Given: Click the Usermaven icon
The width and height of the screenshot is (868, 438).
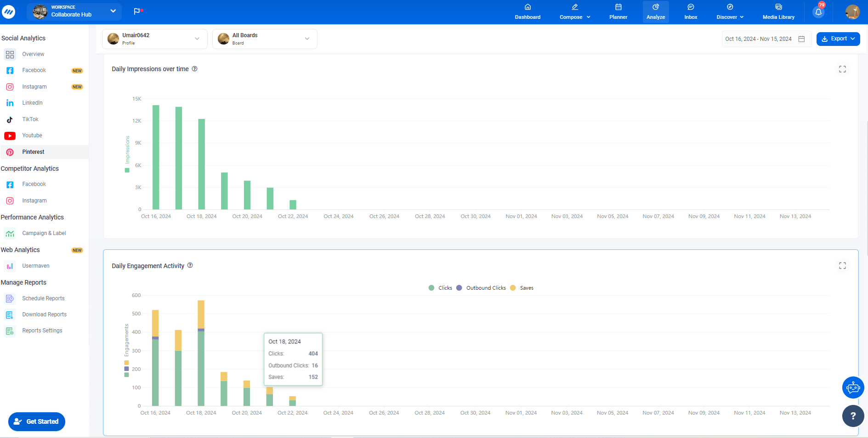Looking at the screenshot, I should point(10,266).
